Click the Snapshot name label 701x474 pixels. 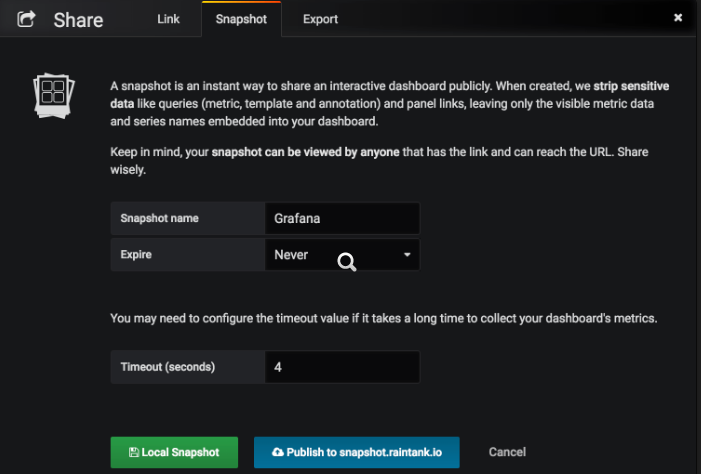[x=160, y=218]
